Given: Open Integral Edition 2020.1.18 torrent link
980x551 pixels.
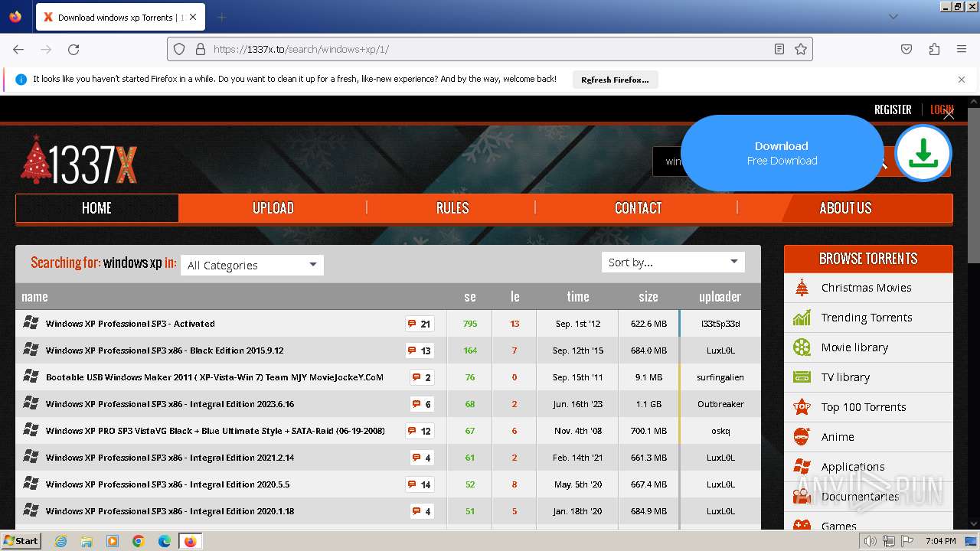Looking at the screenshot, I should click(x=170, y=511).
